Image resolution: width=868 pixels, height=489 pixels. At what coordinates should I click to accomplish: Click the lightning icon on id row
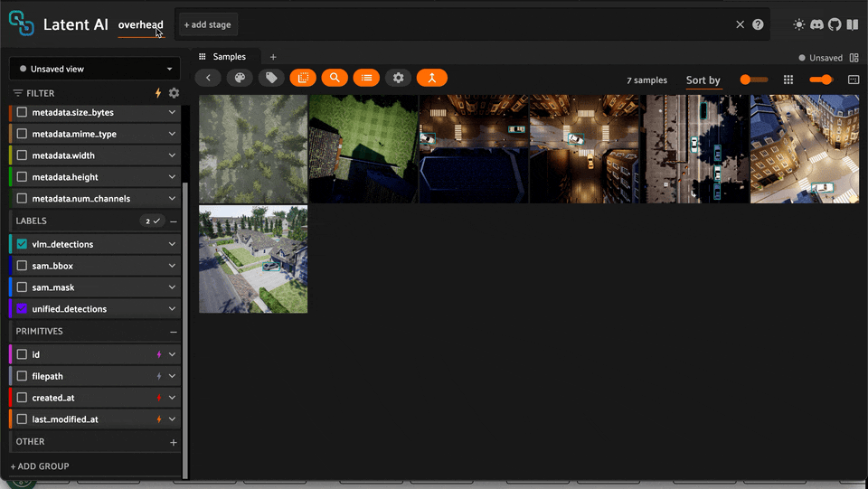tap(159, 354)
